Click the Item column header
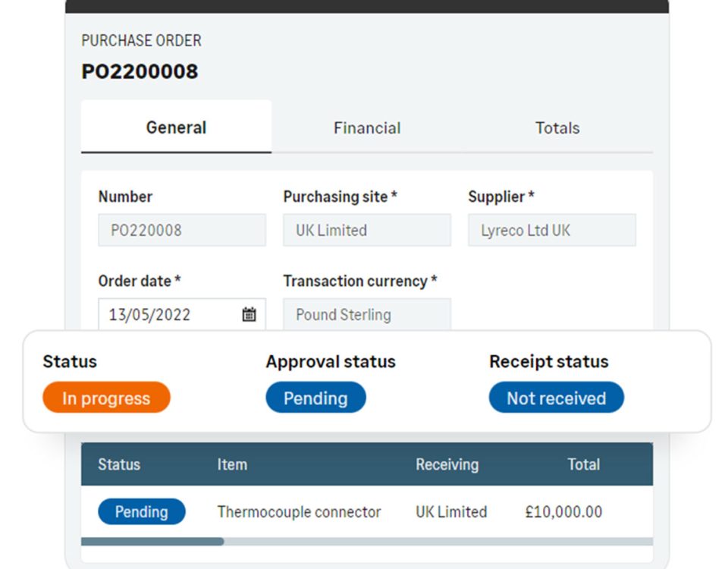The image size is (728, 569). [232, 464]
